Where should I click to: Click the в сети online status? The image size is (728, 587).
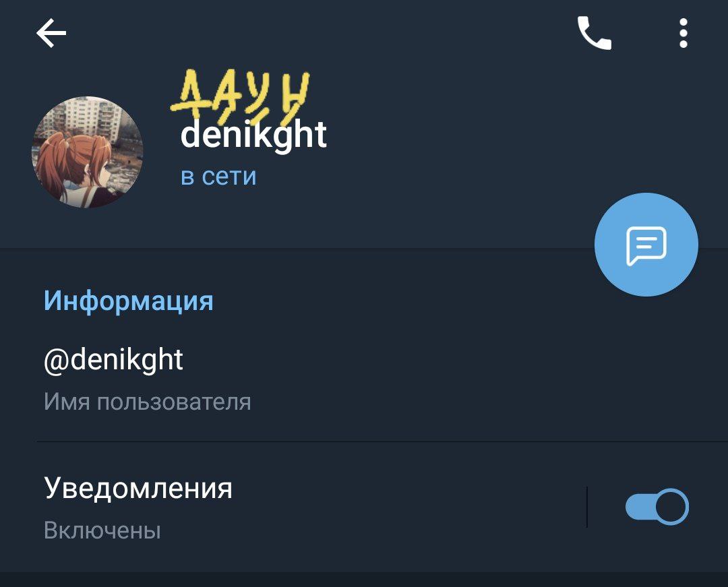point(218,177)
